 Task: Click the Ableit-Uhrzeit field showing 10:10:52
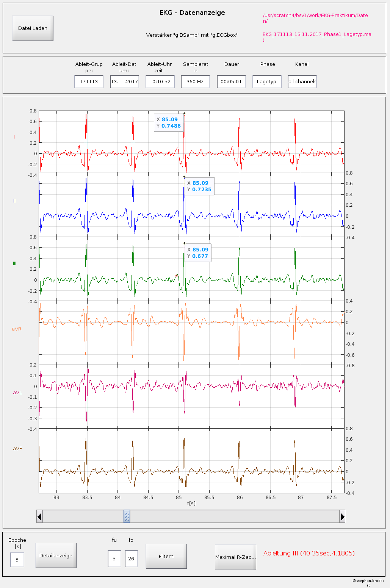(160, 81)
